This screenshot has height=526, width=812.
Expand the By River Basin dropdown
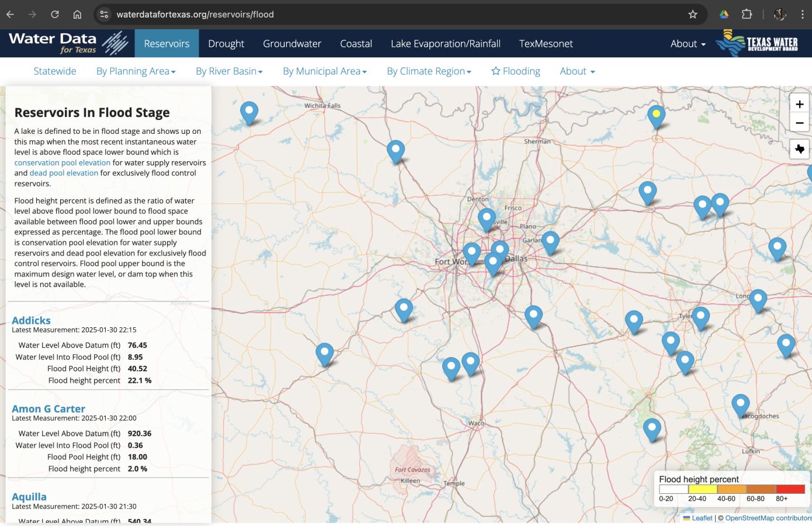pos(229,71)
